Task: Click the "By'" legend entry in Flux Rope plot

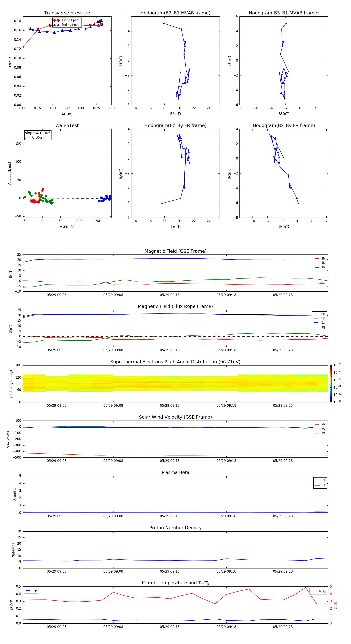Action: click(320, 318)
